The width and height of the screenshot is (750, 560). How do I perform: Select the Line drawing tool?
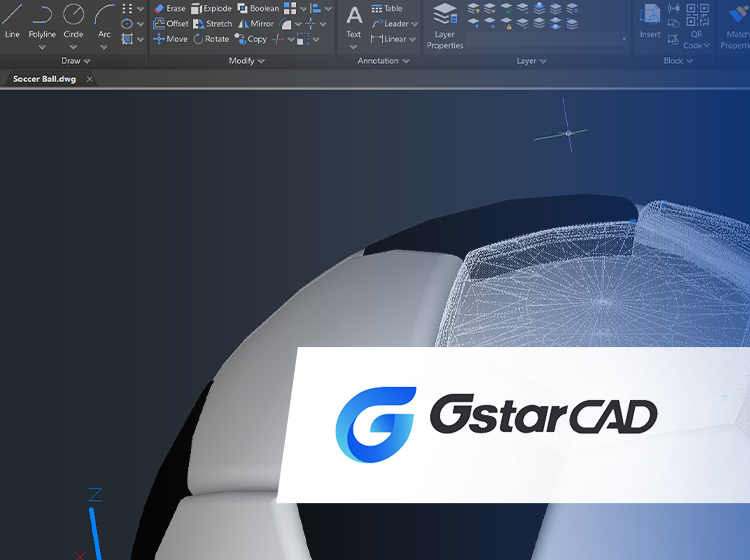[x=12, y=19]
